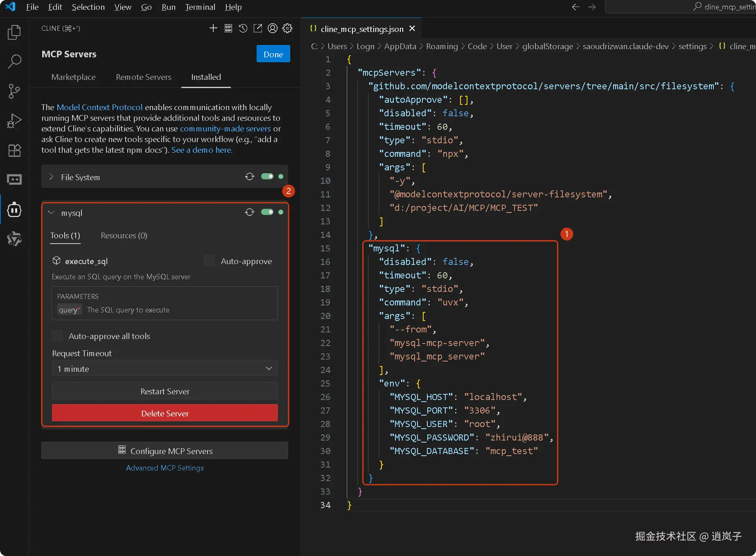Check Auto-approve for execute_sql tool
The height and width of the screenshot is (556, 756).
[x=209, y=261]
